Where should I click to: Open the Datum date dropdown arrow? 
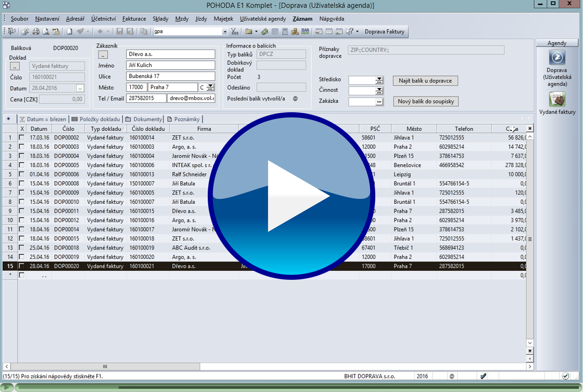(x=80, y=88)
